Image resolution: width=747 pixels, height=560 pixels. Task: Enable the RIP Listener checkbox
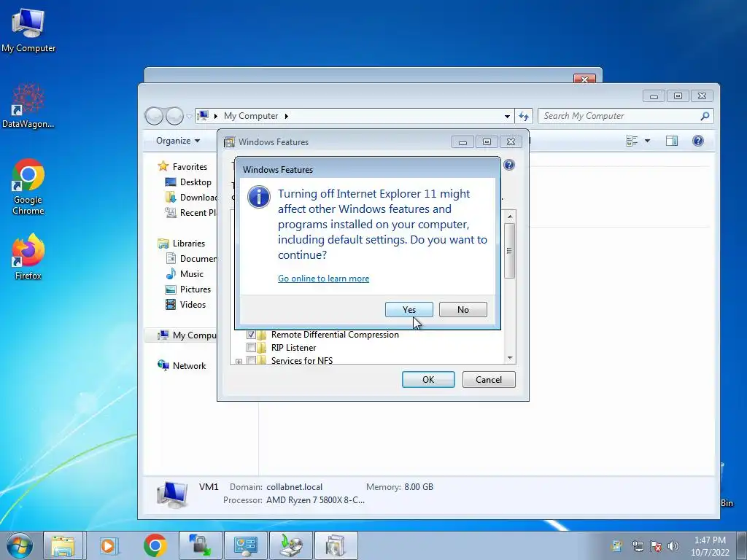click(x=251, y=348)
